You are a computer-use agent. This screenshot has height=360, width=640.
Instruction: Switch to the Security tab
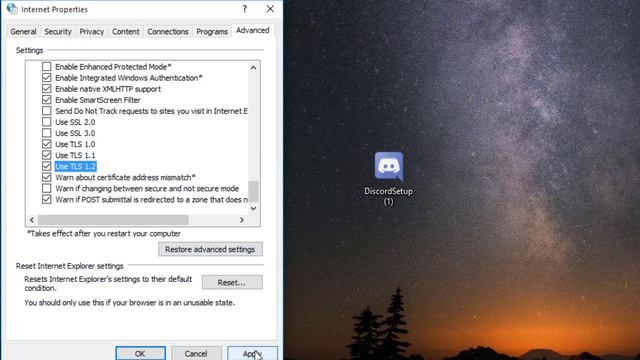[58, 31]
